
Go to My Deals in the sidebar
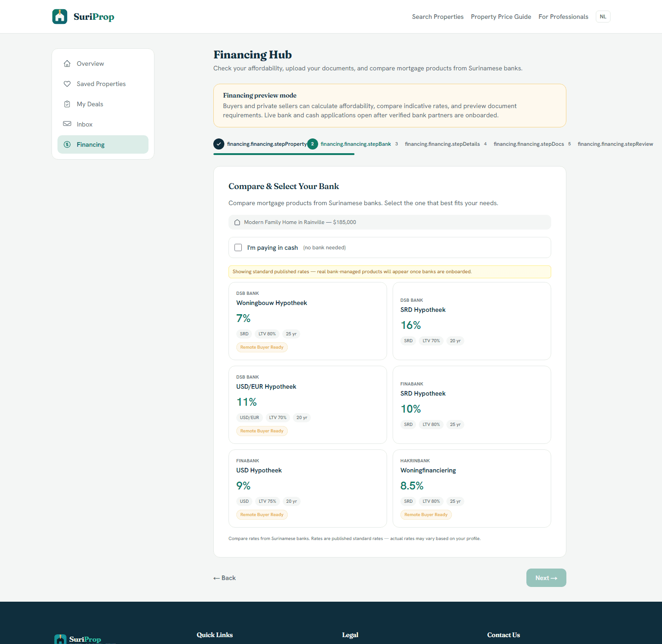(103, 104)
